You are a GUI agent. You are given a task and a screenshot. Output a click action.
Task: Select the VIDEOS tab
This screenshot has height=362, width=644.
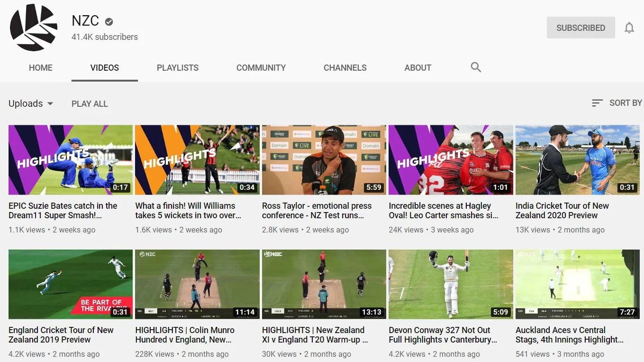coord(105,68)
